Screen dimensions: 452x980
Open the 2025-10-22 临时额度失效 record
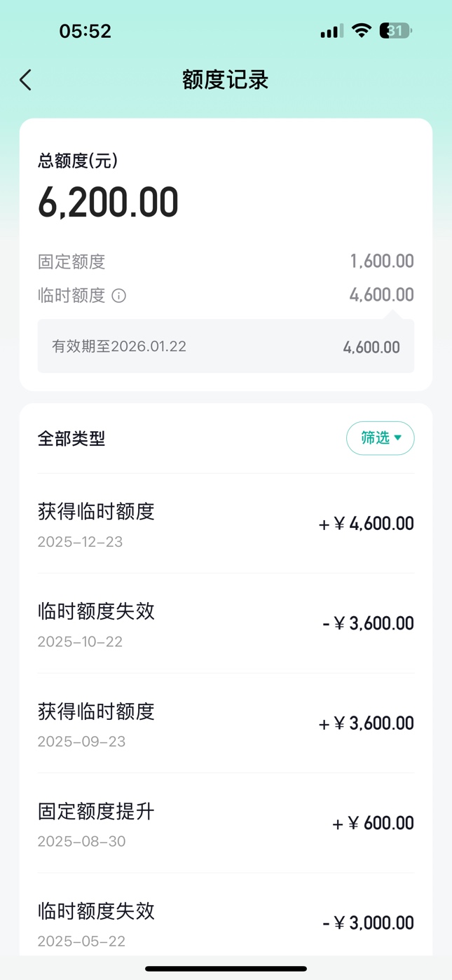click(x=226, y=623)
